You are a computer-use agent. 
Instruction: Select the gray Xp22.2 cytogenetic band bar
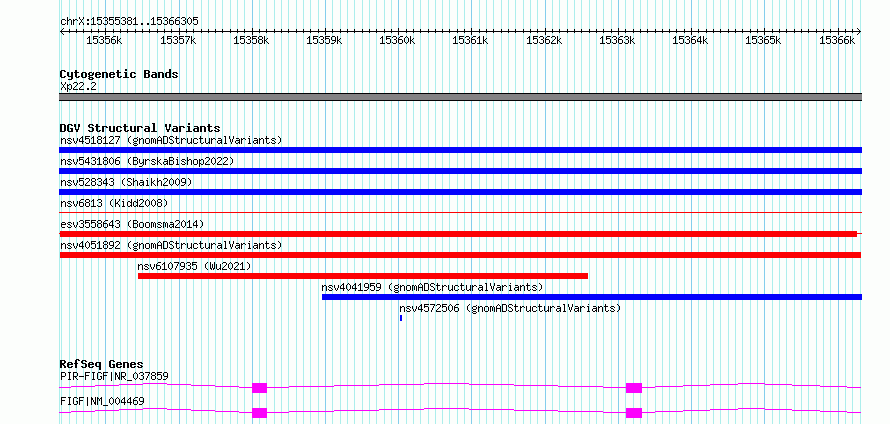click(x=460, y=97)
